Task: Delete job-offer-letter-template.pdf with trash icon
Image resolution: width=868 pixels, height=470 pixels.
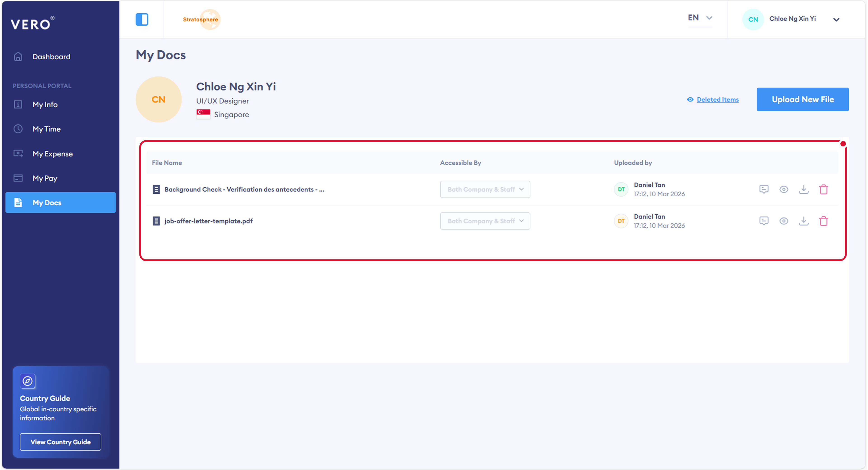Action: [x=823, y=221]
